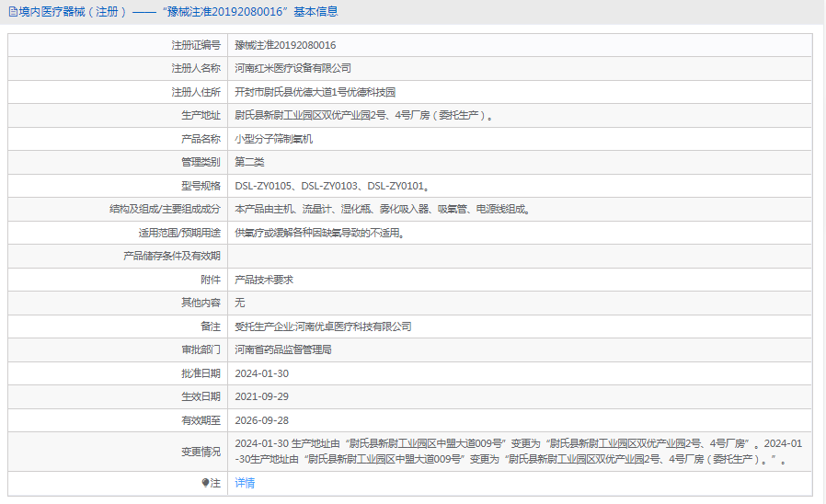The image size is (826, 504).
Task: Click the expiry date 2026-09-28 value
Action: 262,420
